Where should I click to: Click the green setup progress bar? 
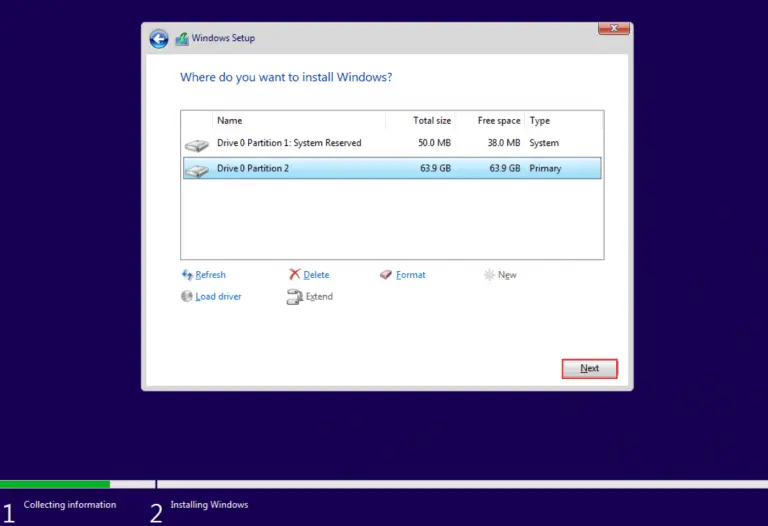[55, 484]
